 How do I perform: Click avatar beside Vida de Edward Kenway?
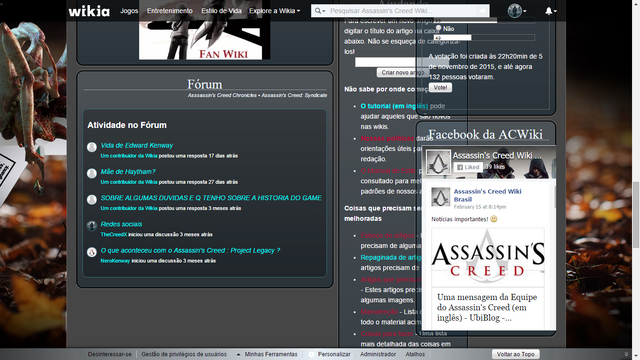pyautogui.click(x=92, y=147)
